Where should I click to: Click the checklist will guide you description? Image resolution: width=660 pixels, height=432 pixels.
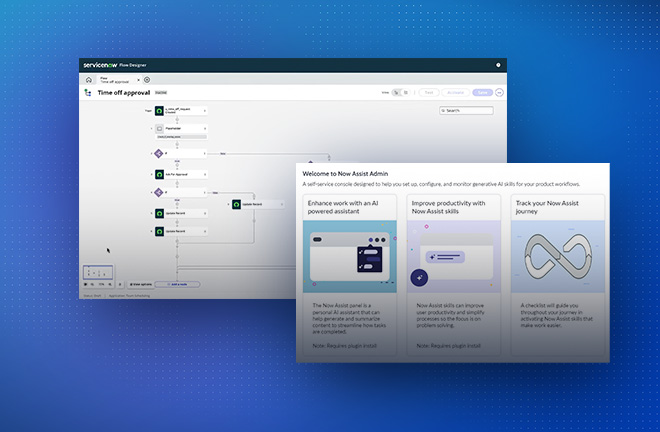pos(556,315)
